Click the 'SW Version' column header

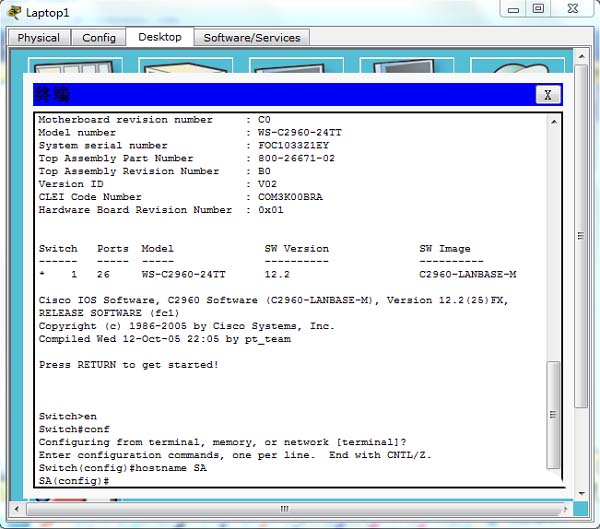point(297,248)
